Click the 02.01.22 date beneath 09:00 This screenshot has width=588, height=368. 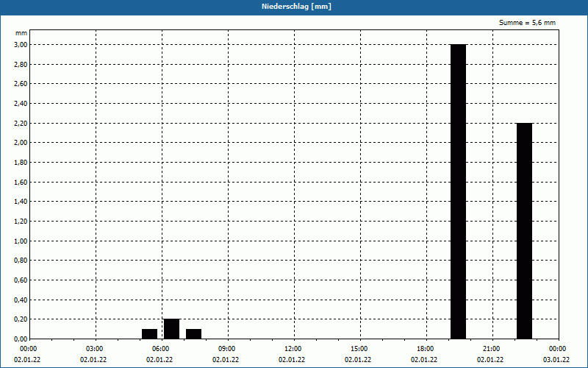[x=226, y=360]
